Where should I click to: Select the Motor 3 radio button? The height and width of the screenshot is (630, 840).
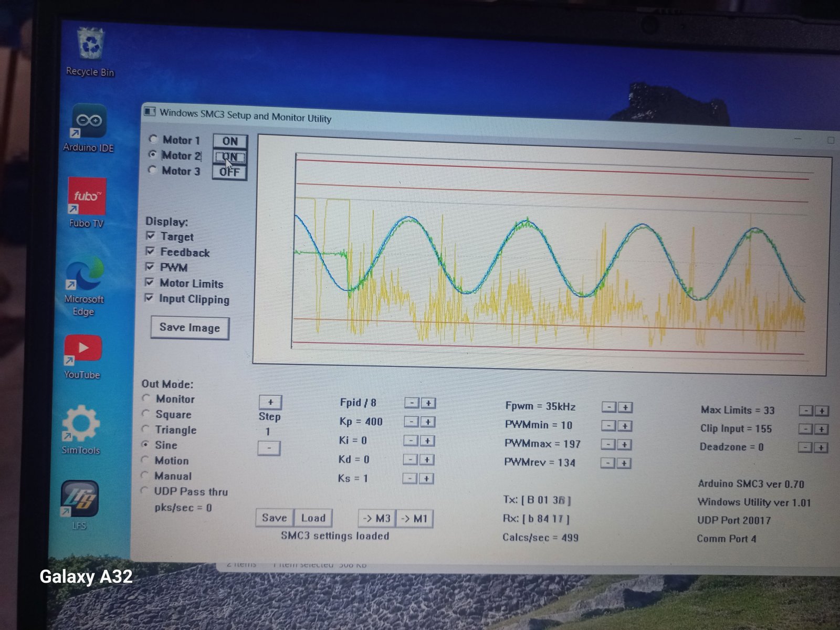coord(152,170)
